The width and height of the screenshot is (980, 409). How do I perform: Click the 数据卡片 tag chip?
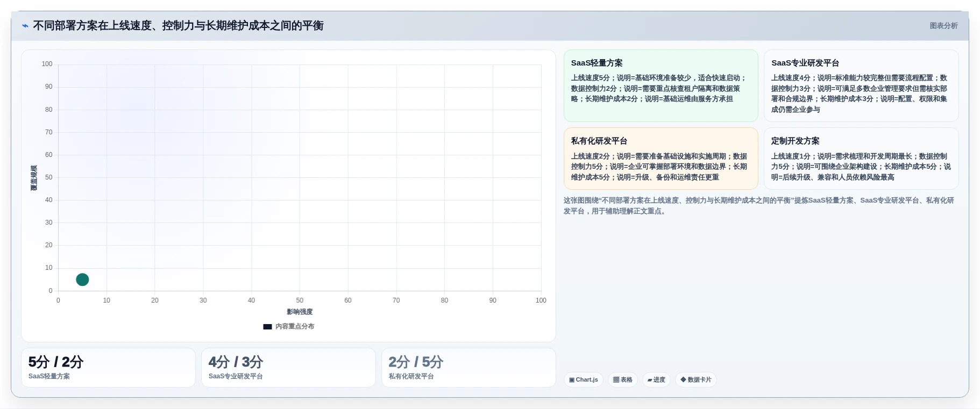696,379
